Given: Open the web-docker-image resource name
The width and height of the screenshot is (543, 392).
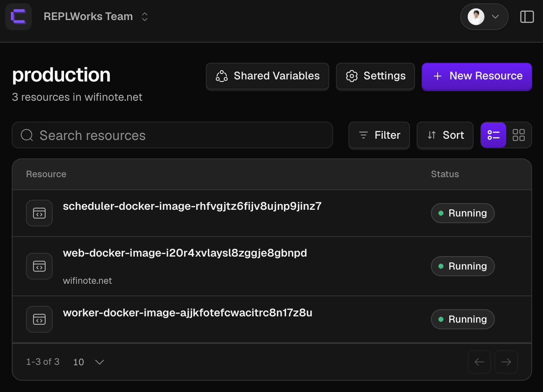Looking at the screenshot, I should [x=185, y=253].
